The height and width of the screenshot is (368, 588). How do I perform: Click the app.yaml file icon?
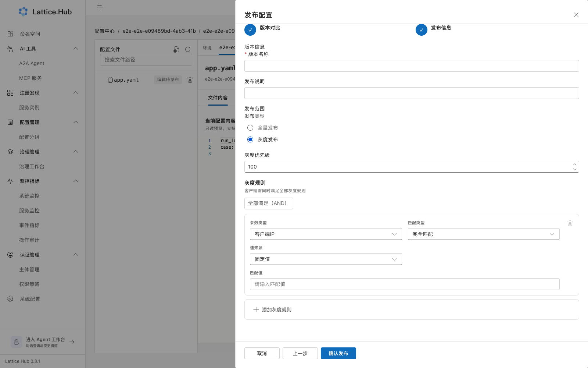point(110,80)
